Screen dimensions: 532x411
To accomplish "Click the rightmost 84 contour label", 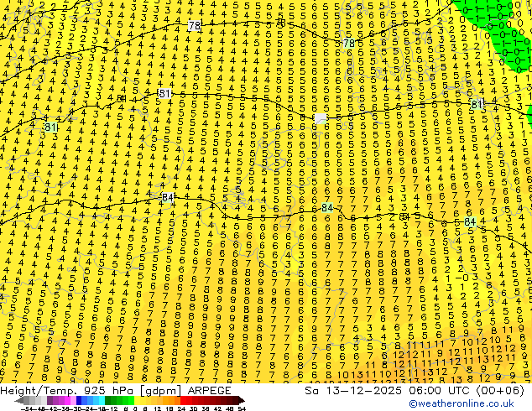I will 470,221.
